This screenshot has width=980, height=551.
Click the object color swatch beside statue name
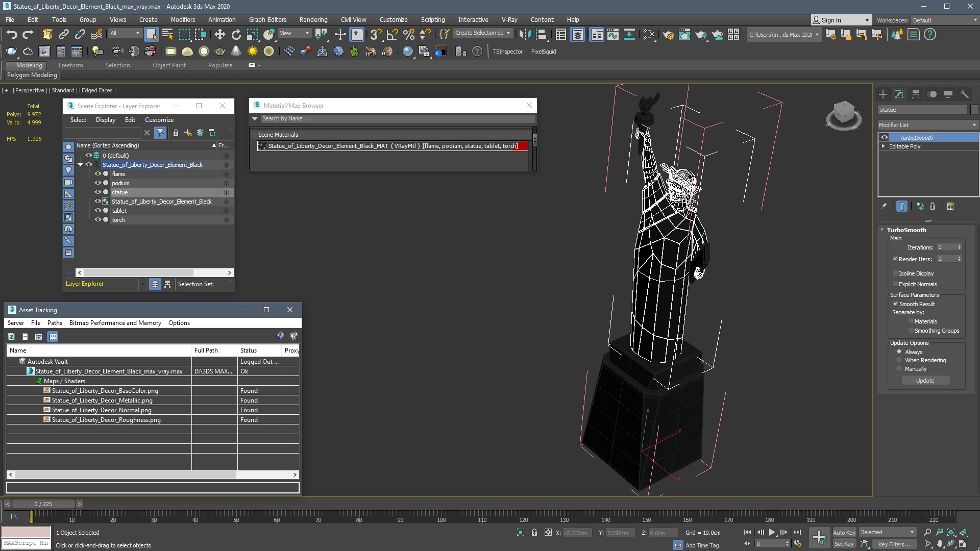(974, 110)
